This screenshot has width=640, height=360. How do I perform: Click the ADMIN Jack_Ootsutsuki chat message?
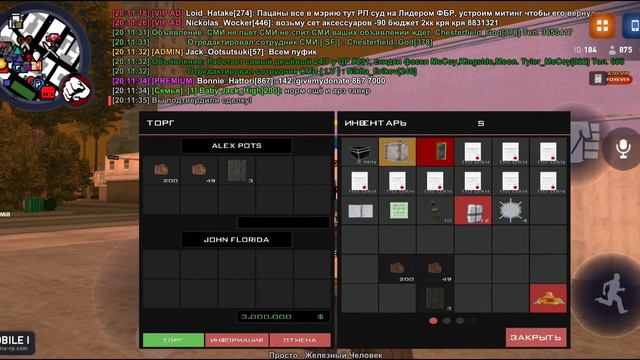[214, 52]
